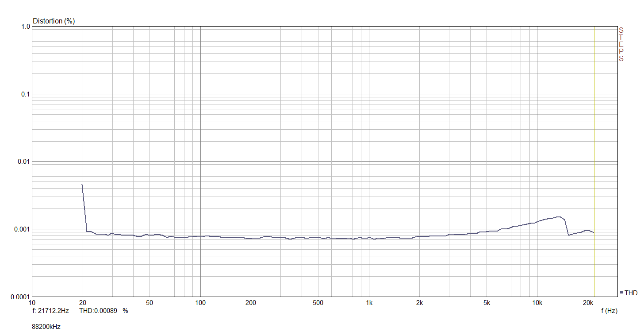This screenshot has width=644, height=332.
Task: Click the '0.1' y-axis tick label
Action: point(25,94)
